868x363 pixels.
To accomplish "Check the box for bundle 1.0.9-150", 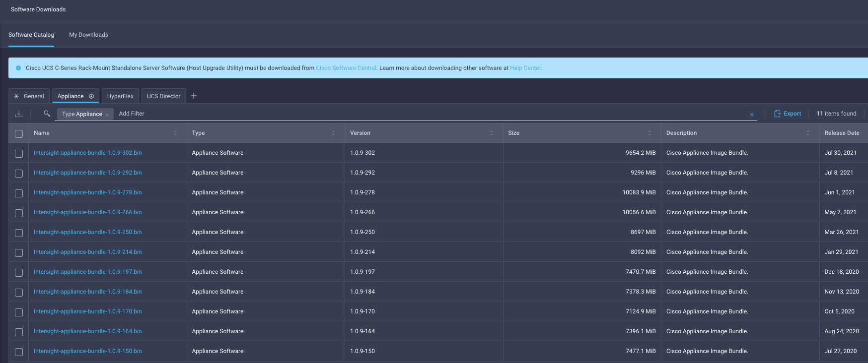I will (19, 352).
